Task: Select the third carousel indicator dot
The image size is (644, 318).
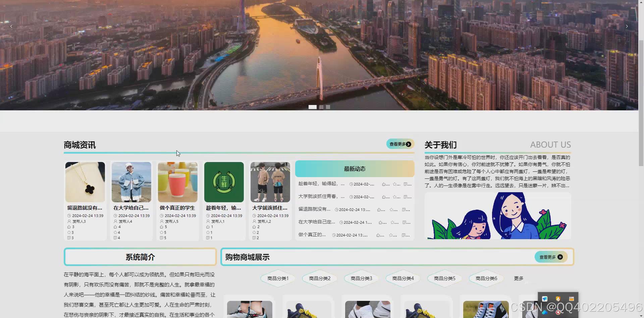Action: click(328, 107)
